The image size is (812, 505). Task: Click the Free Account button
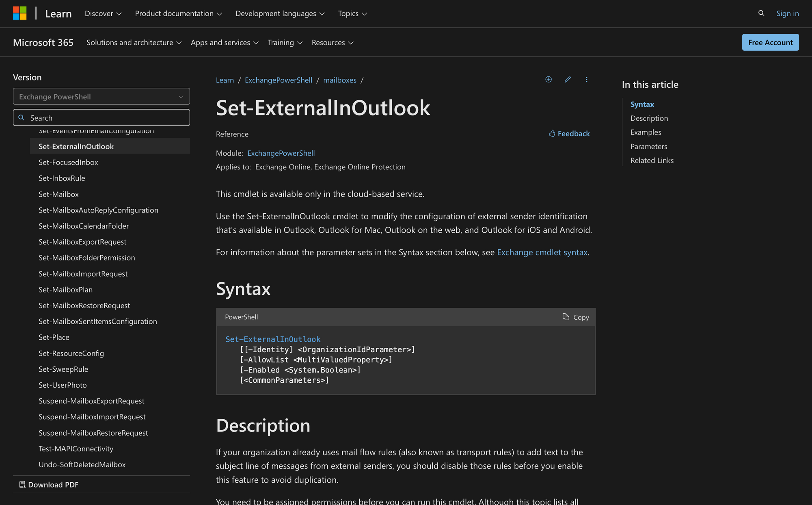click(x=770, y=42)
